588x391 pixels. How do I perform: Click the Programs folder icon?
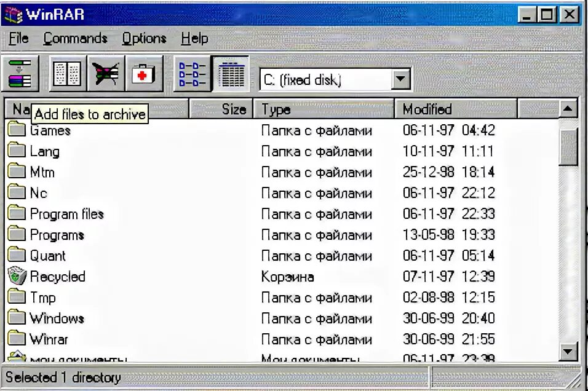point(17,234)
